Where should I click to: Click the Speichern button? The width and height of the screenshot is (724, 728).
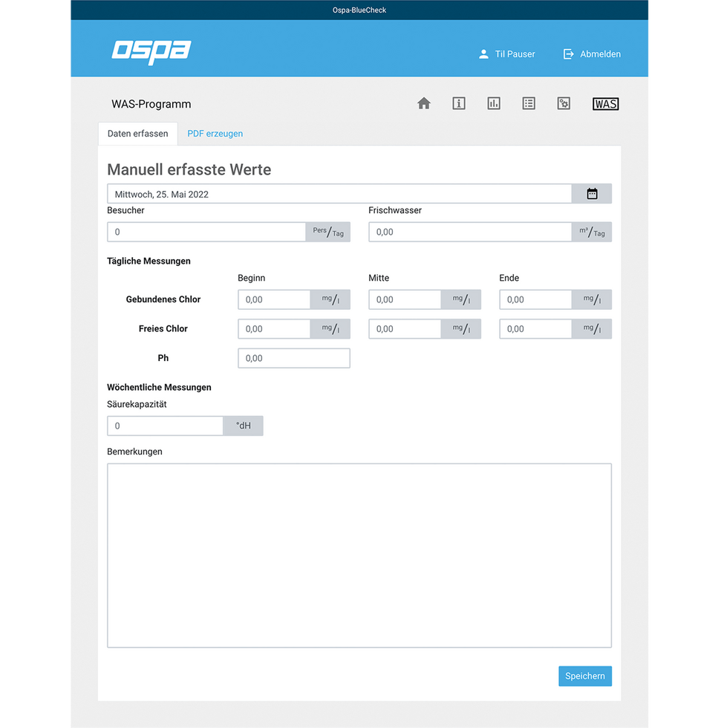click(584, 676)
